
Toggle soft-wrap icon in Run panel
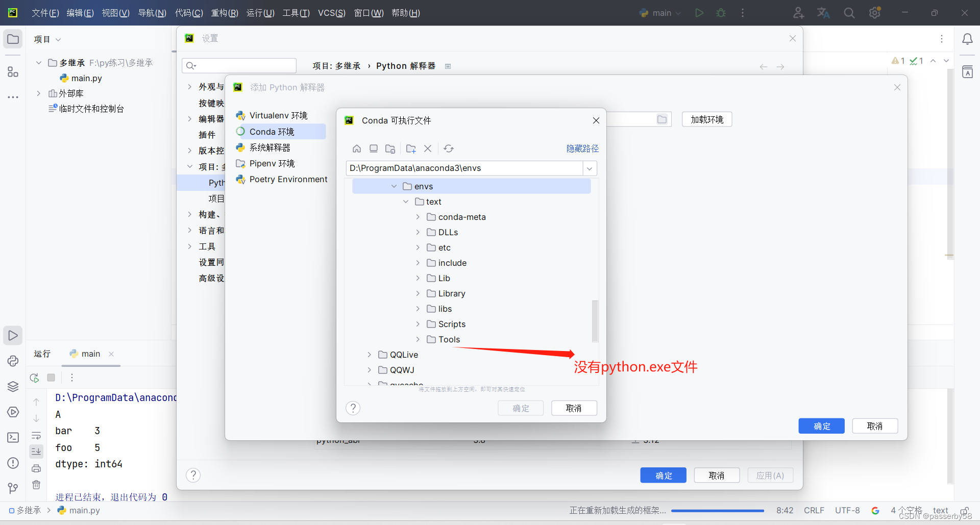[36, 436]
